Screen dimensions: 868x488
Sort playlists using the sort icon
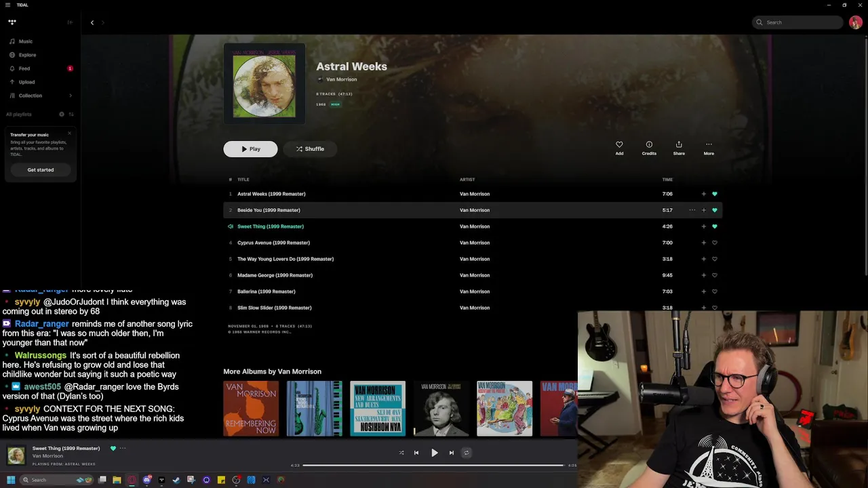coord(71,114)
